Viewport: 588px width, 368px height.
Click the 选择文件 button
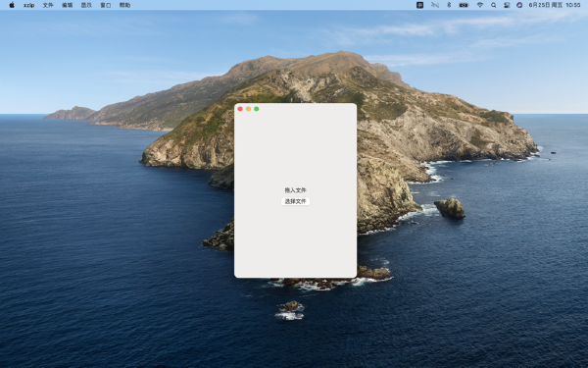pos(295,201)
